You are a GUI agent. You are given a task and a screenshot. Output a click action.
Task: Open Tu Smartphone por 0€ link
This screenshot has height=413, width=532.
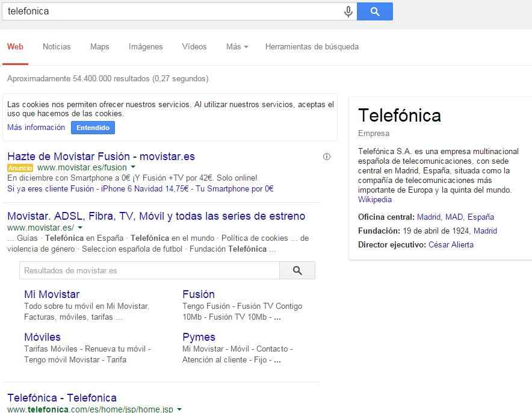coord(235,188)
